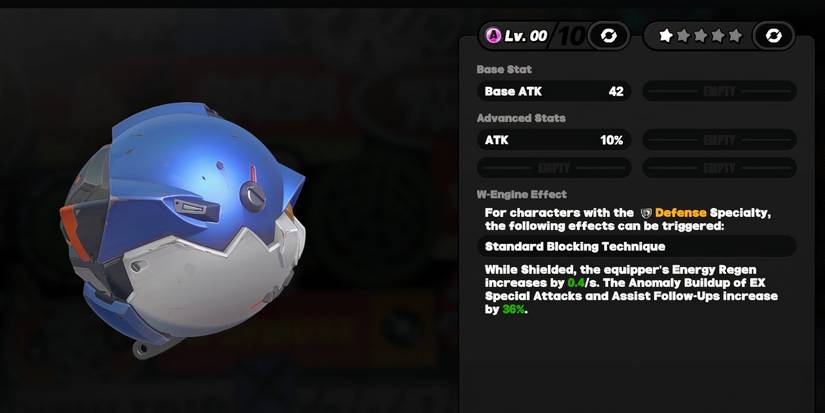This screenshot has height=413, width=825.
Task: Select the first filled star
Action: pos(666,36)
